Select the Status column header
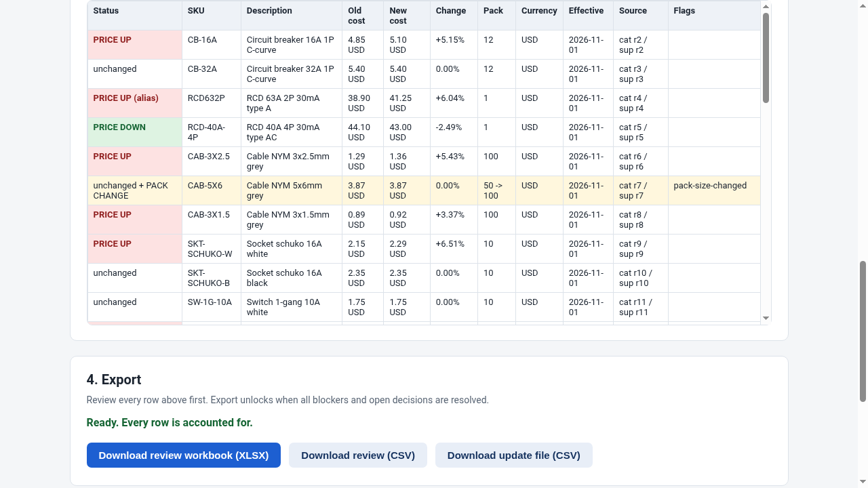868x488 pixels. (x=135, y=16)
